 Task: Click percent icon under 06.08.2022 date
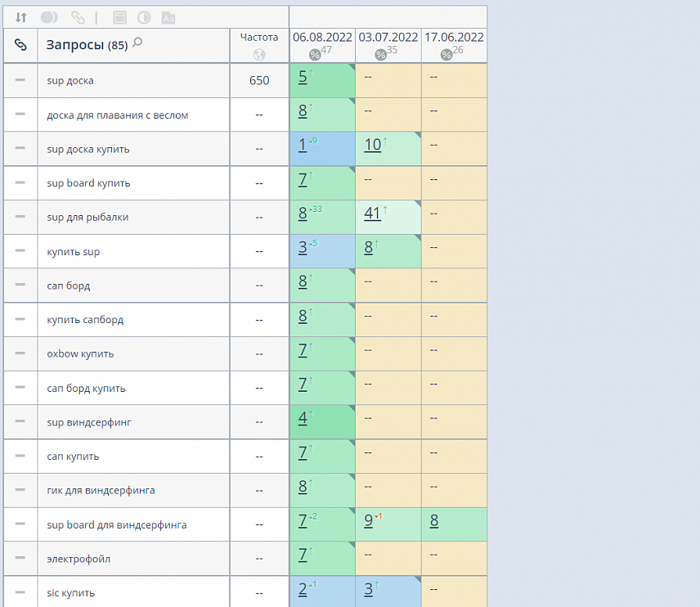[315, 55]
